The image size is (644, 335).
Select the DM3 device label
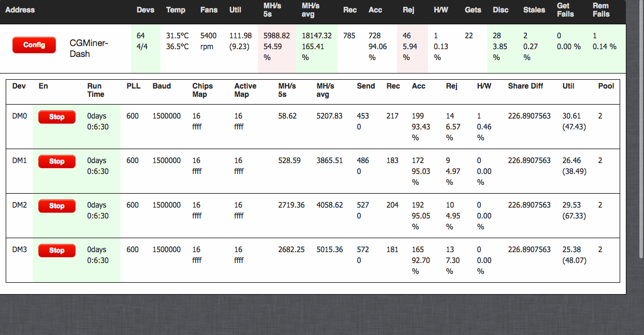20,250
